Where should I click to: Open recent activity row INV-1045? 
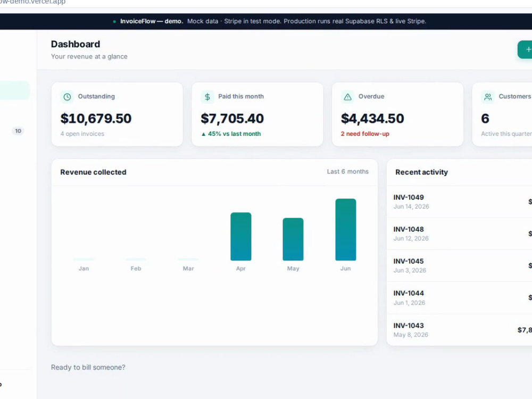click(x=460, y=265)
